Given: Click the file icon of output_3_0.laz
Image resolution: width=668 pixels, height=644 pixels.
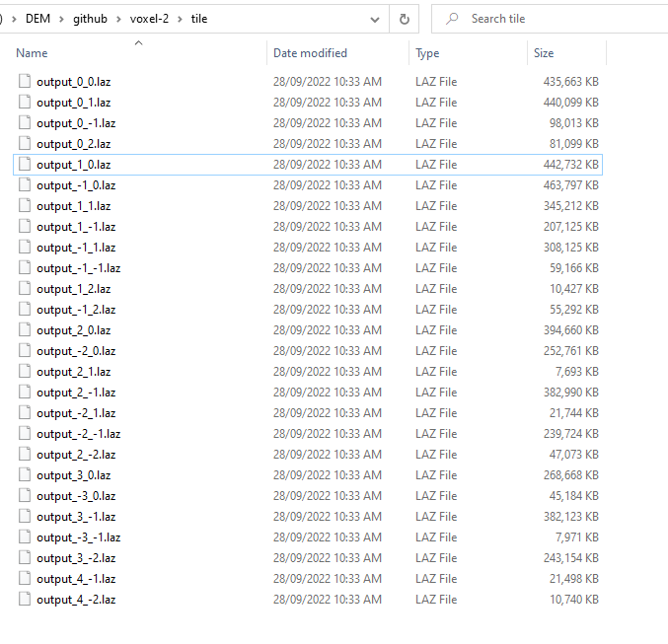Looking at the screenshot, I should pyautogui.click(x=25, y=475).
